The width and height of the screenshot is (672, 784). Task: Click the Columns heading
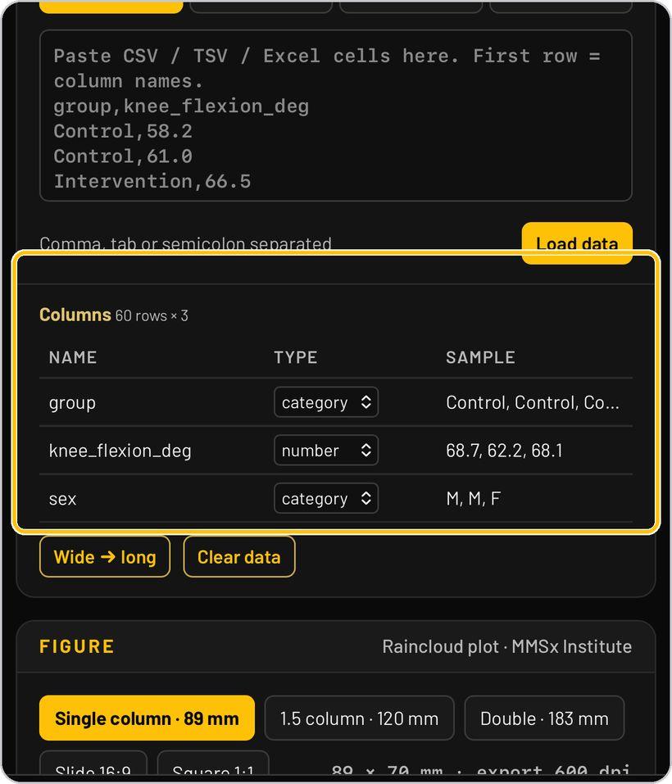click(x=75, y=315)
